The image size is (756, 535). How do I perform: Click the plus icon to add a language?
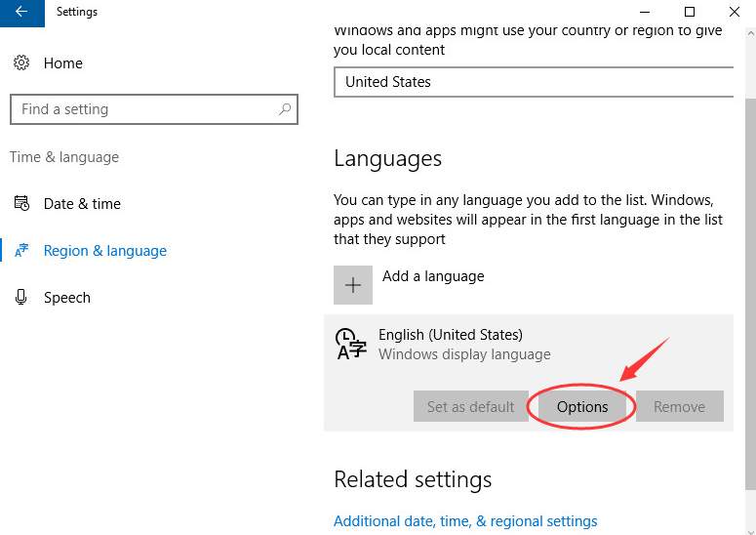353,285
